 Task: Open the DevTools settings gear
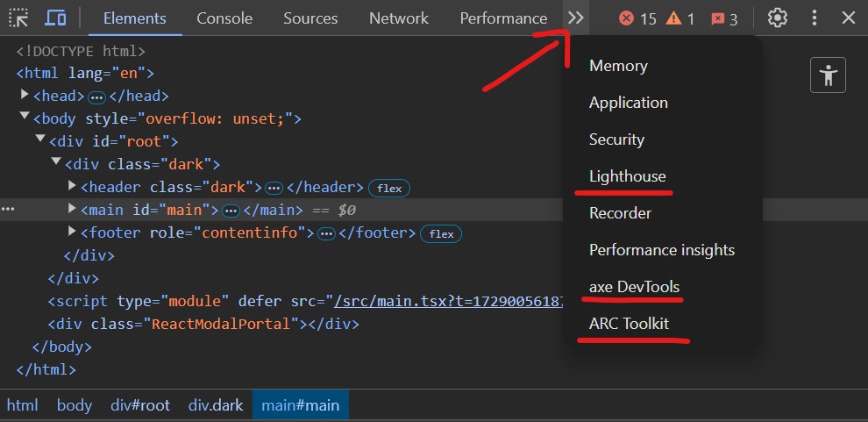pyautogui.click(x=777, y=18)
